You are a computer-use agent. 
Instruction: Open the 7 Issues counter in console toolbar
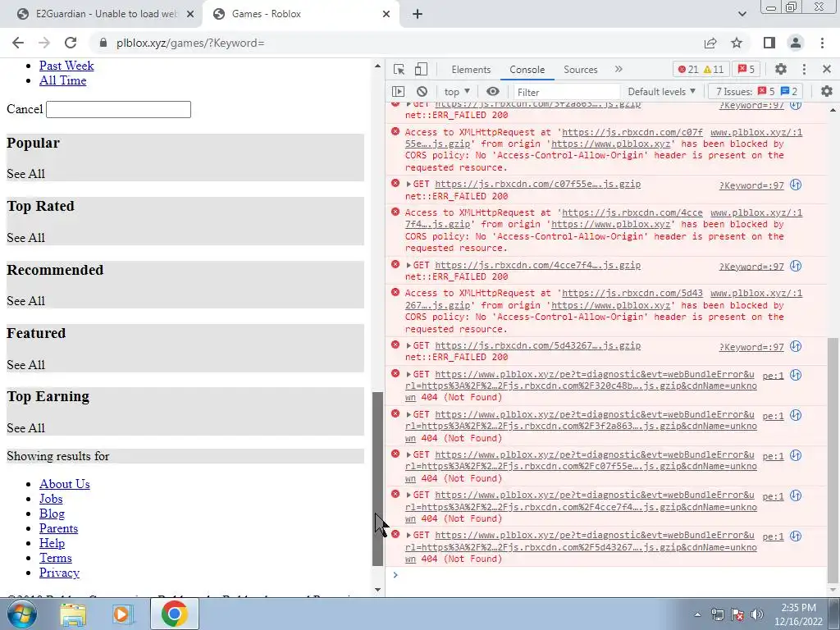click(756, 92)
